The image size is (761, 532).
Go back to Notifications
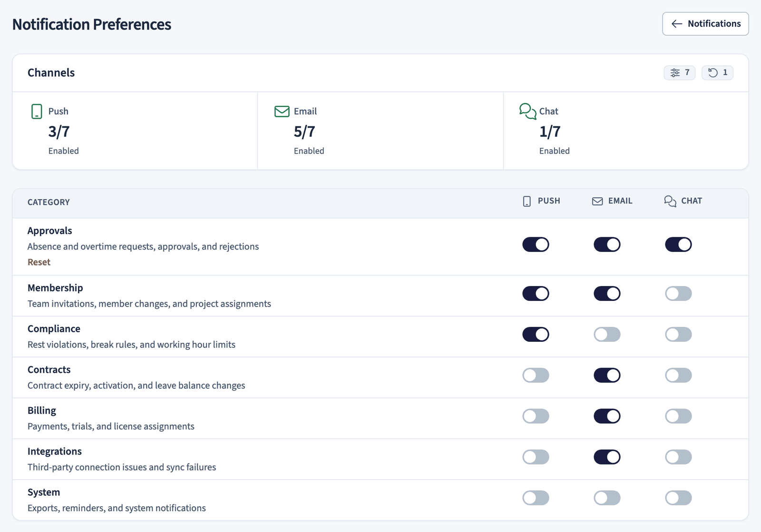point(705,24)
